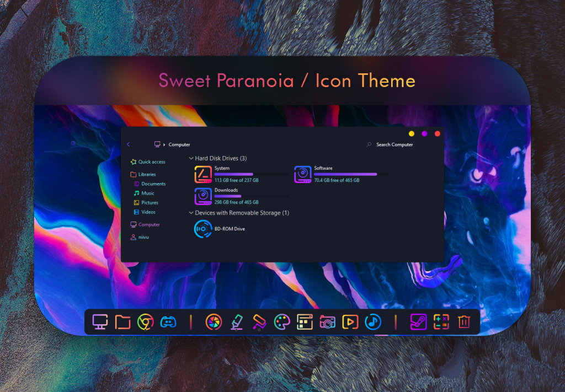Launch Discord from the dock
This screenshot has width=565, height=392.
168,321
